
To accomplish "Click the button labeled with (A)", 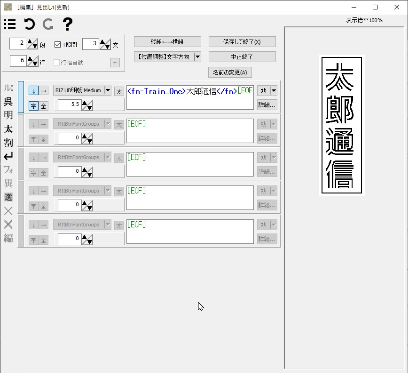I will (x=230, y=72).
